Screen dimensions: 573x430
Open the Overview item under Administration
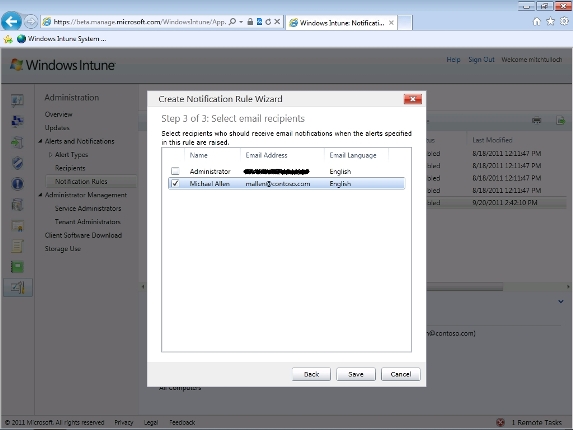(x=58, y=114)
